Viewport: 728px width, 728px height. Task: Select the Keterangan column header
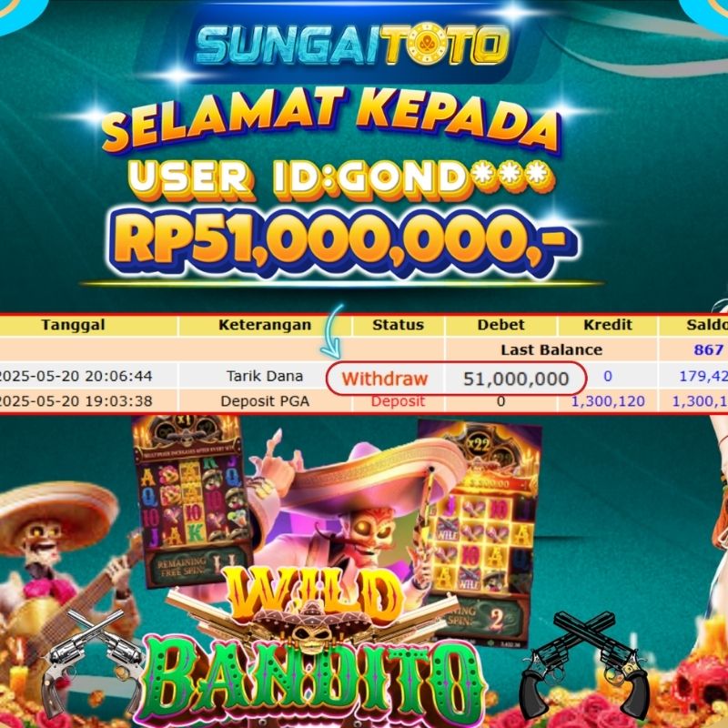(265, 325)
